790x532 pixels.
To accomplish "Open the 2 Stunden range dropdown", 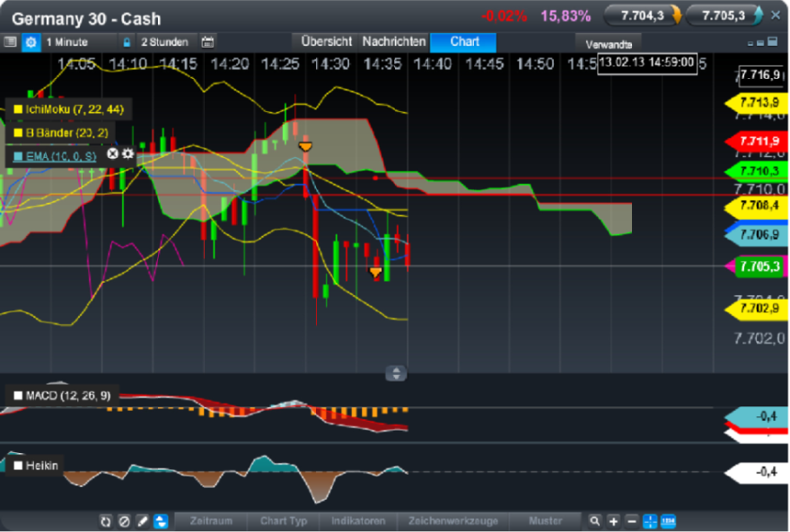I will click(x=164, y=42).
